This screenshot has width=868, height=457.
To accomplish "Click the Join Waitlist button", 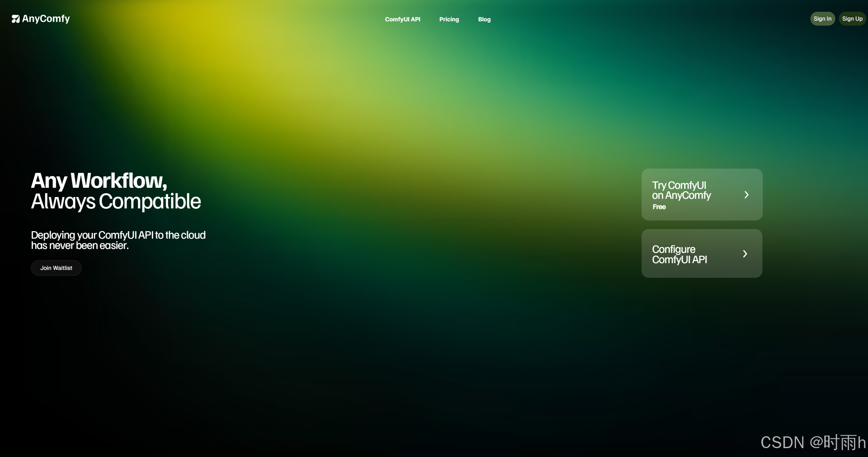I will click(x=56, y=268).
